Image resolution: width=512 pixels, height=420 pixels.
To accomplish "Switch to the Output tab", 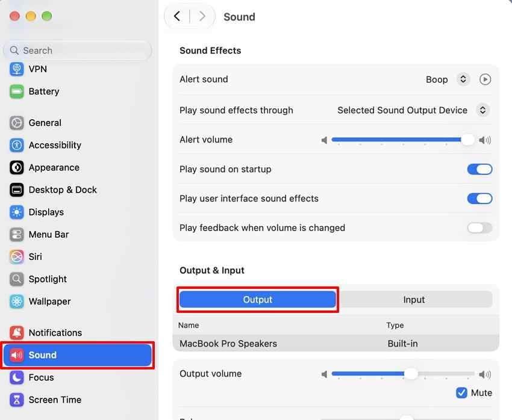I will 257,299.
